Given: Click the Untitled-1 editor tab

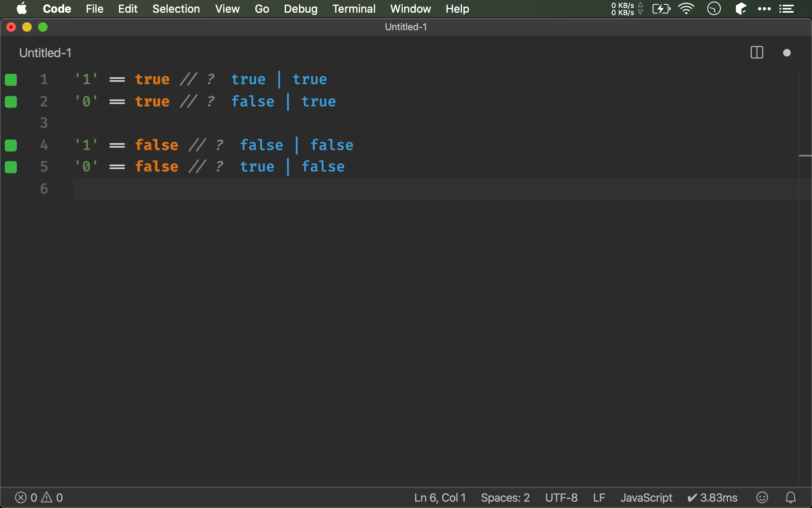Looking at the screenshot, I should (45, 53).
